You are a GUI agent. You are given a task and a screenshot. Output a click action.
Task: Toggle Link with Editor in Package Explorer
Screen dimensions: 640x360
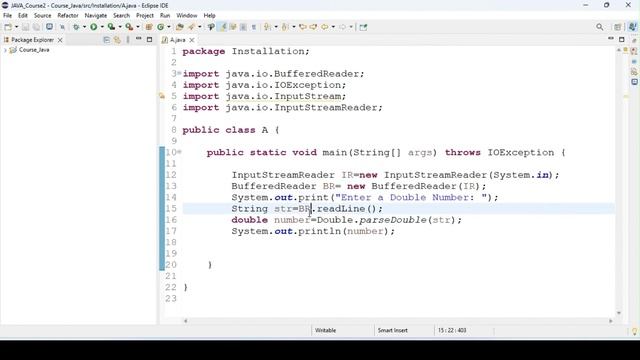[x=118, y=40]
